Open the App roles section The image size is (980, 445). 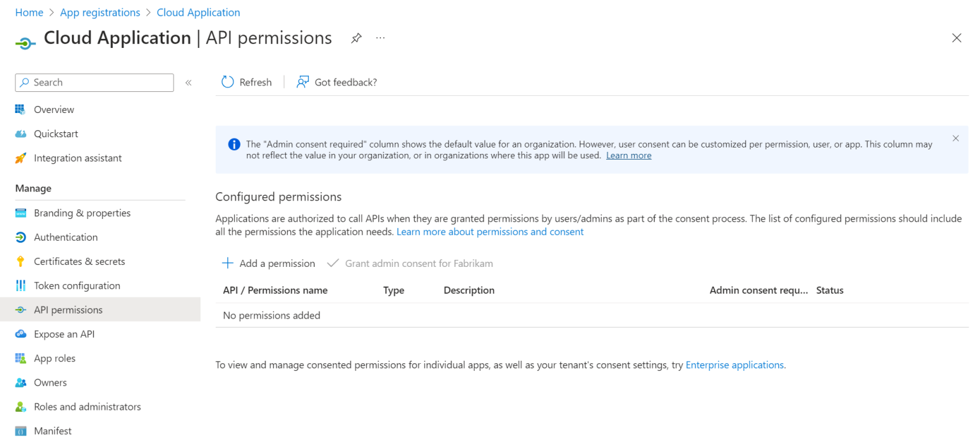pyautogui.click(x=54, y=359)
